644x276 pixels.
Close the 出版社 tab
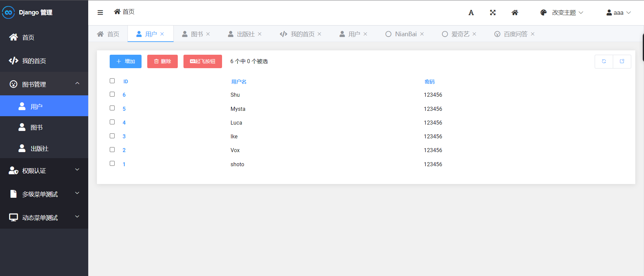click(x=260, y=34)
